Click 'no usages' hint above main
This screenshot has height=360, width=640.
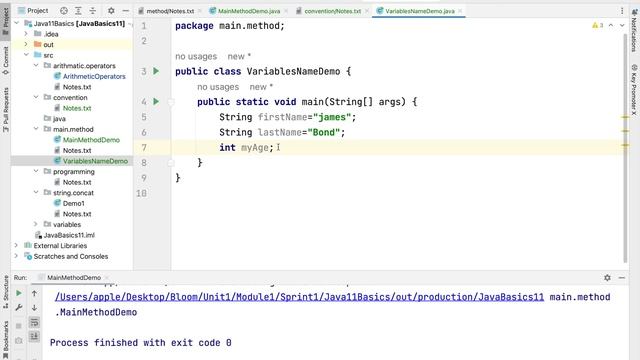(218, 87)
